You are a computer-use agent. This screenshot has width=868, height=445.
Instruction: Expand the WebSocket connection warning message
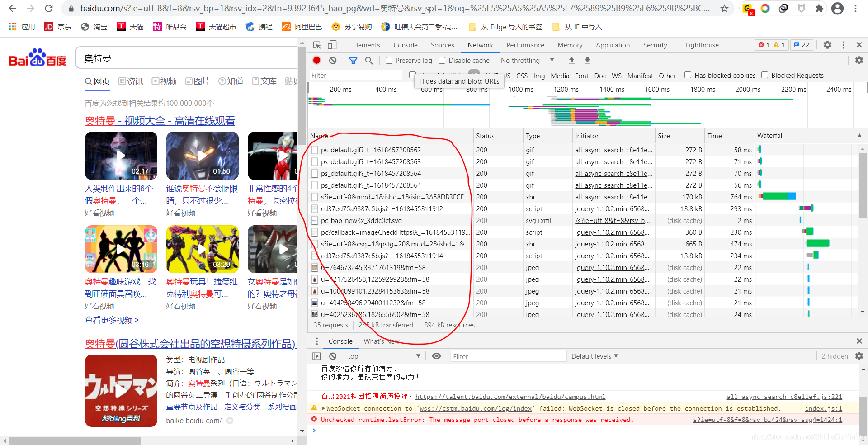[x=323, y=408]
